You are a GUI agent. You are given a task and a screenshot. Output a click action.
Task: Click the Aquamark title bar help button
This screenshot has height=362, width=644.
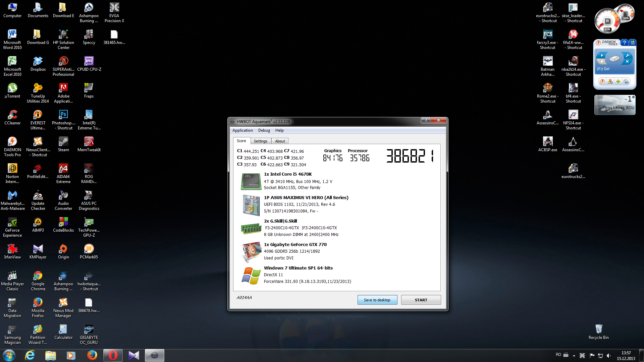tap(426, 120)
